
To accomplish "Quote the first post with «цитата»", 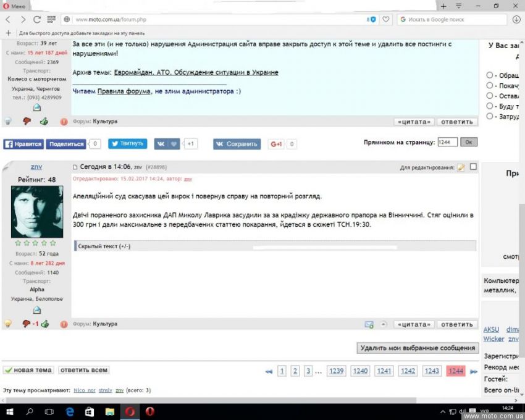I will point(414,122).
